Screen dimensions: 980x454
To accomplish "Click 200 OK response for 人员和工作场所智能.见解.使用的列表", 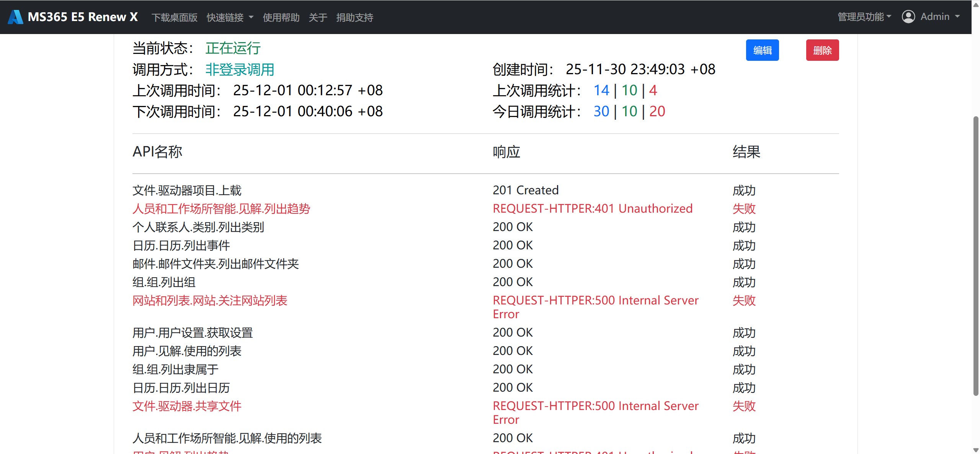I will [513, 438].
